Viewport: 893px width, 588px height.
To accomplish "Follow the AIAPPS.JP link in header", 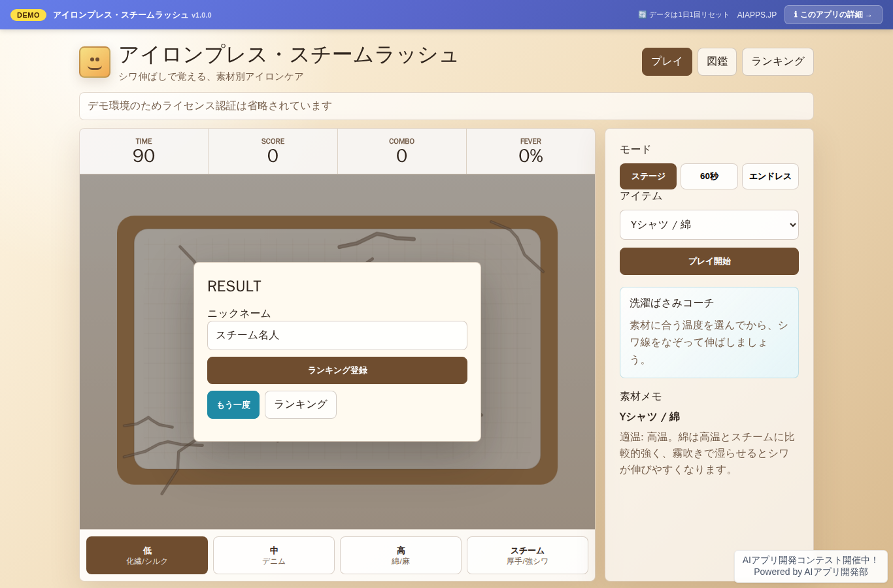I will point(757,15).
